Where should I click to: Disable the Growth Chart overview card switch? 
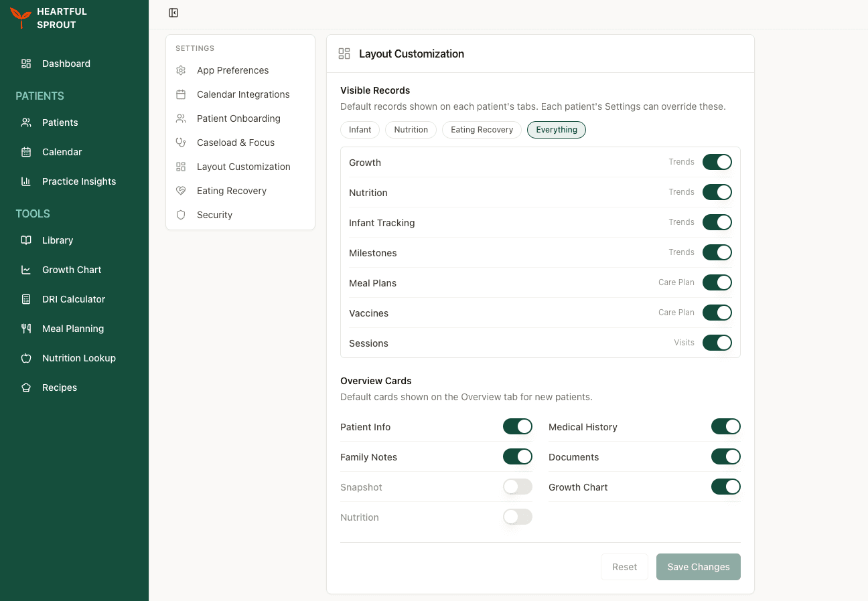(726, 487)
